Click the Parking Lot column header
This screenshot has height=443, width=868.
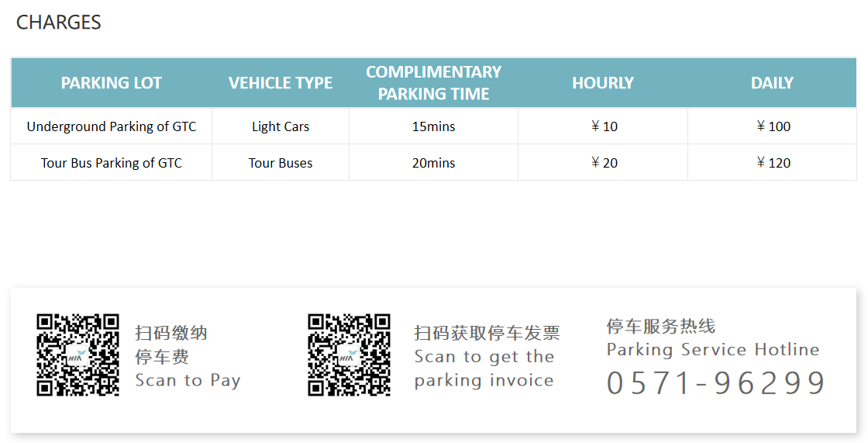coord(112,83)
